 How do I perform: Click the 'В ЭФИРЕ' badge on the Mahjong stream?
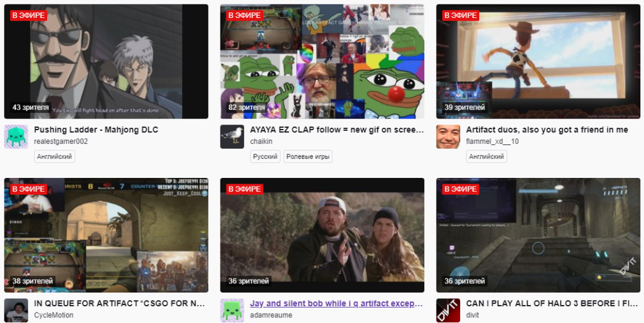pyautogui.click(x=28, y=15)
